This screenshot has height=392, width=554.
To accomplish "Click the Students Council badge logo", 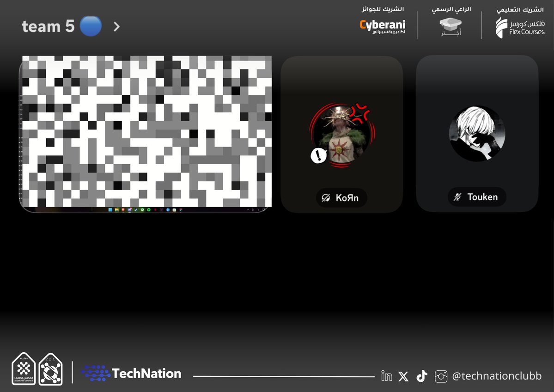I will click(x=24, y=369).
